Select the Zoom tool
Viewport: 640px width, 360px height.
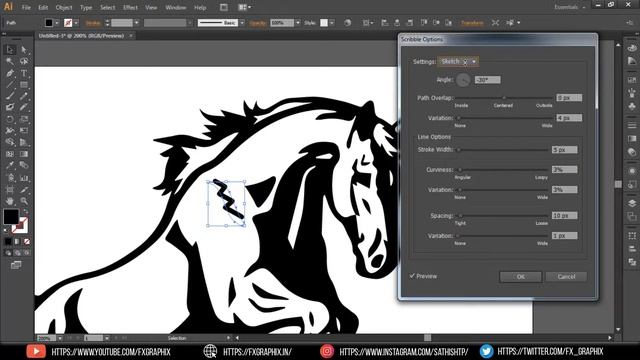click(24, 201)
